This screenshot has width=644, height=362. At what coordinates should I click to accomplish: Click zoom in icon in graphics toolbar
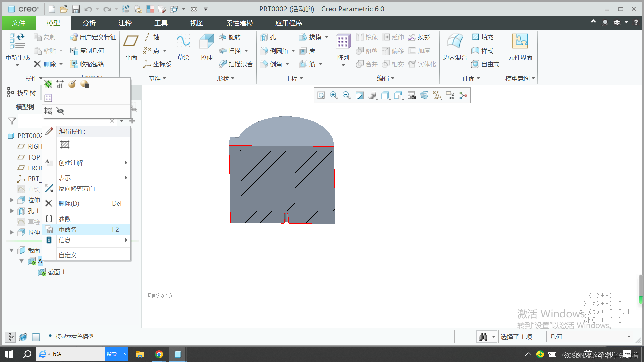[334, 96]
